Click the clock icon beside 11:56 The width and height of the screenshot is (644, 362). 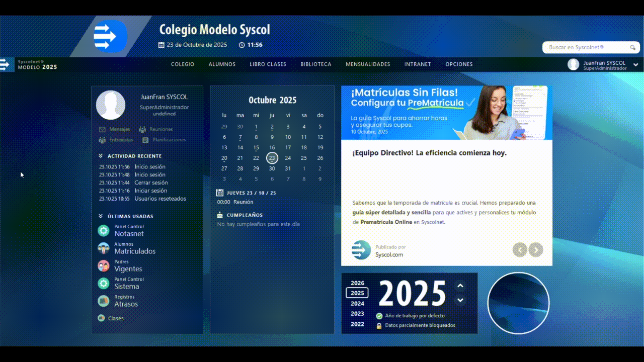click(x=242, y=45)
